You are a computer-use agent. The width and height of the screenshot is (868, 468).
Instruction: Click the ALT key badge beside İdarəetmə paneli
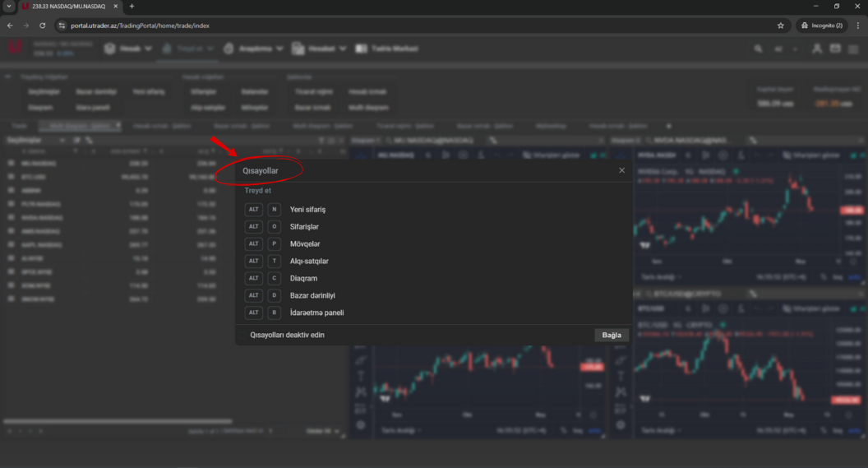coord(254,313)
